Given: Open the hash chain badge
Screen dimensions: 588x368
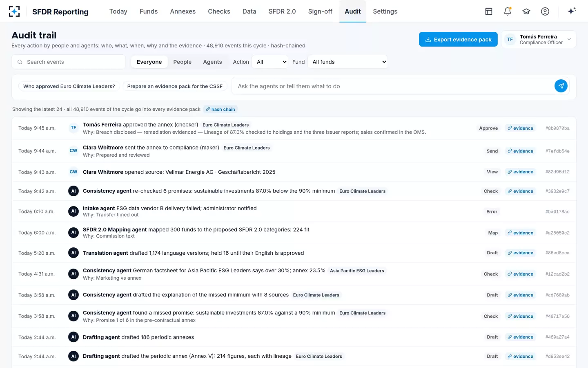Looking at the screenshot, I should (x=220, y=109).
